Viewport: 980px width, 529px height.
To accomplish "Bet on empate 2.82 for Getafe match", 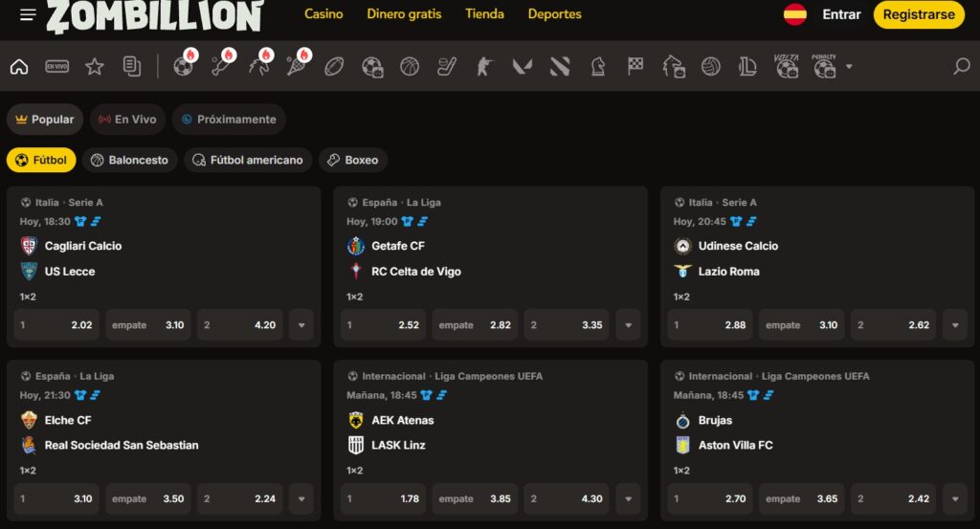I will point(475,325).
